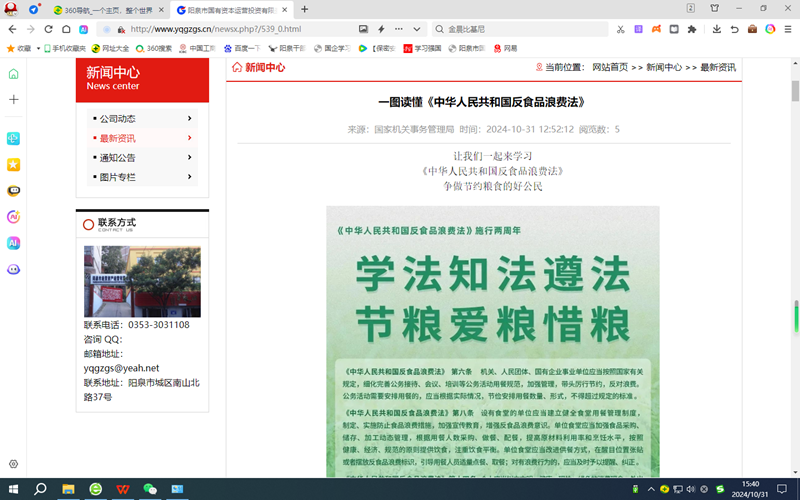Image resolution: width=800 pixels, height=500 pixels.
Task: Open the yellow star favorites sidebar icon
Action: tap(13, 164)
